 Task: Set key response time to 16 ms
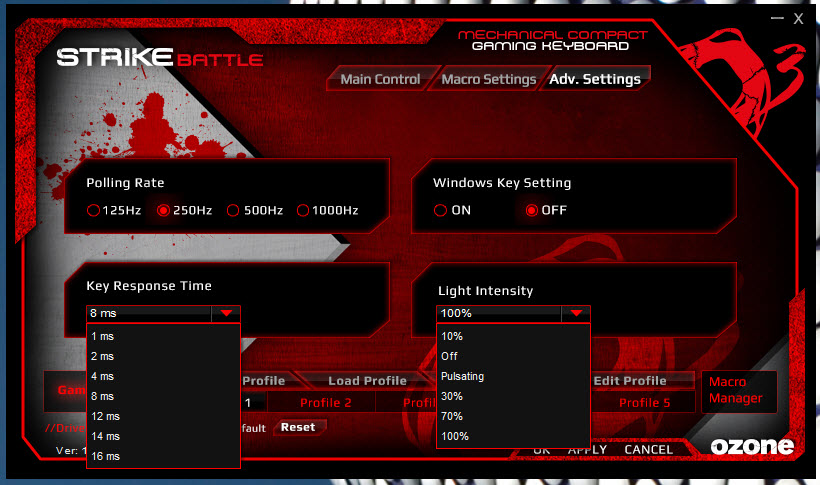[x=163, y=456]
